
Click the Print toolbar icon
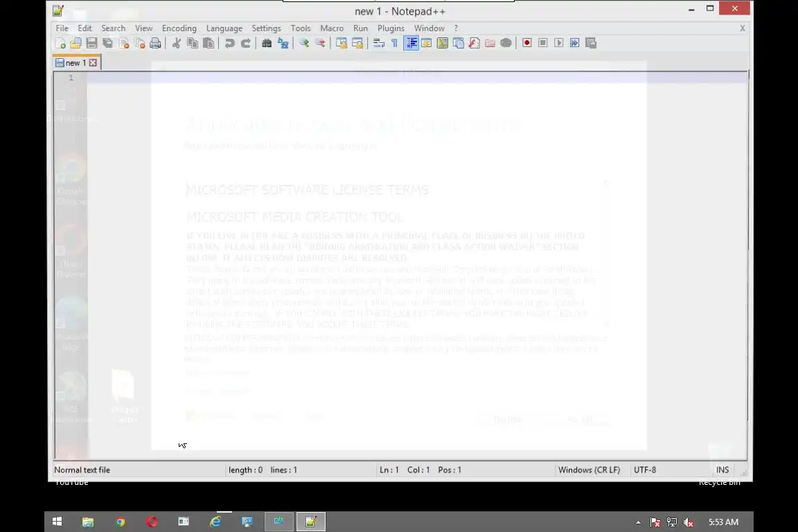pos(155,43)
